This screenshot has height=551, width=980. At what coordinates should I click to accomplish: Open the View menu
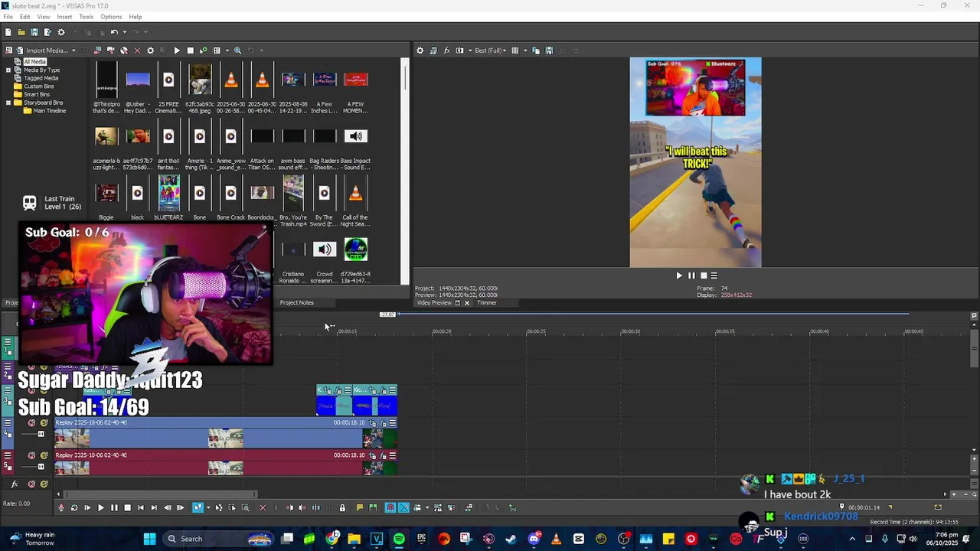44,17
